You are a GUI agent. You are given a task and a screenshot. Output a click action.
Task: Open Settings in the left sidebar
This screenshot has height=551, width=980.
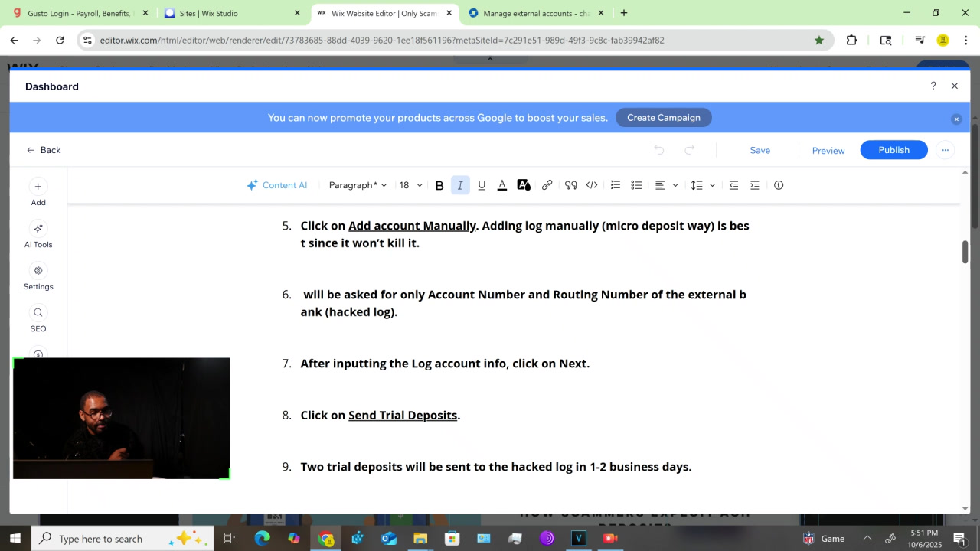tap(38, 277)
